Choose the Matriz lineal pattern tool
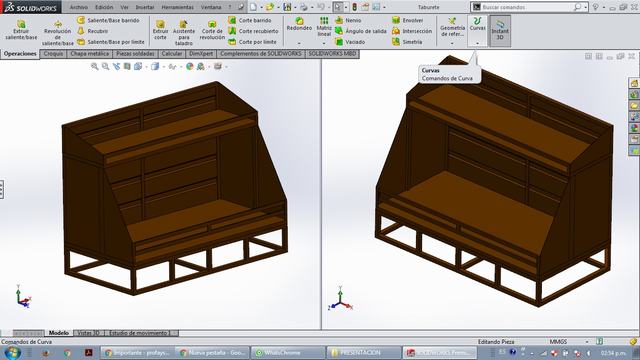The image size is (640, 360). click(x=324, y=27)
